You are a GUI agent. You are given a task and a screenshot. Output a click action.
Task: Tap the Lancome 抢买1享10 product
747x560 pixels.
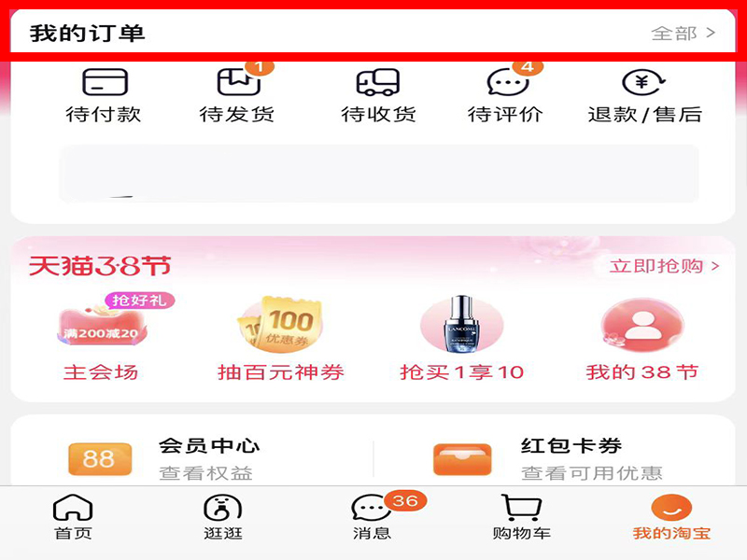(x=461, y=338)
